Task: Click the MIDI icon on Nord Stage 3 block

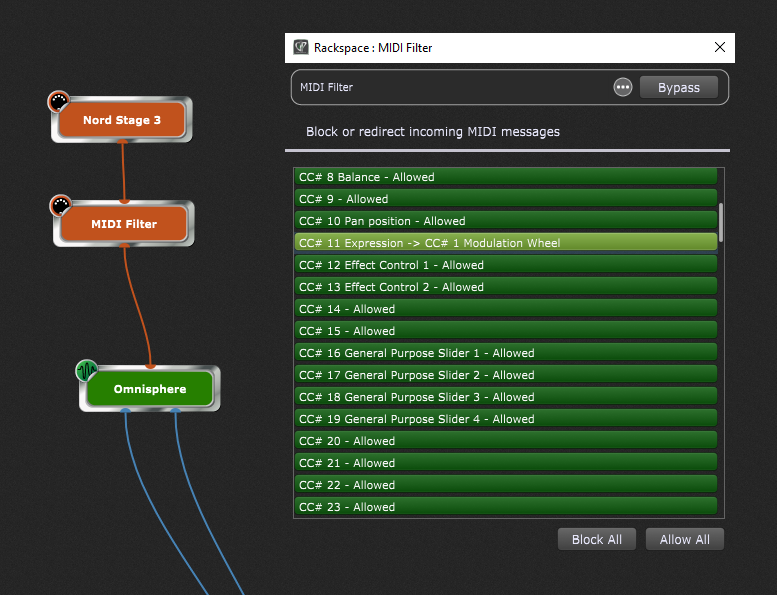Action: (58, 102)
